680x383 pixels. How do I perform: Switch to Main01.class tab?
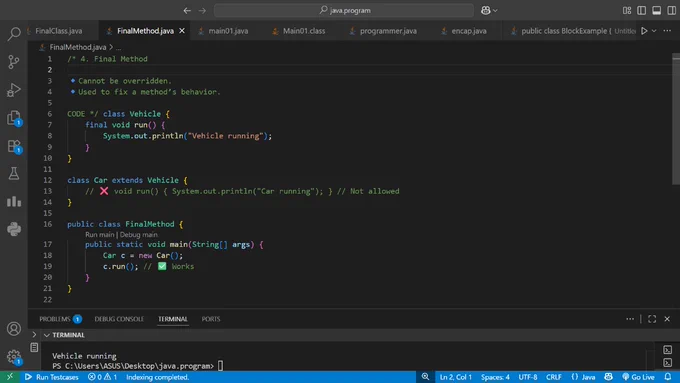pos(304,31)
